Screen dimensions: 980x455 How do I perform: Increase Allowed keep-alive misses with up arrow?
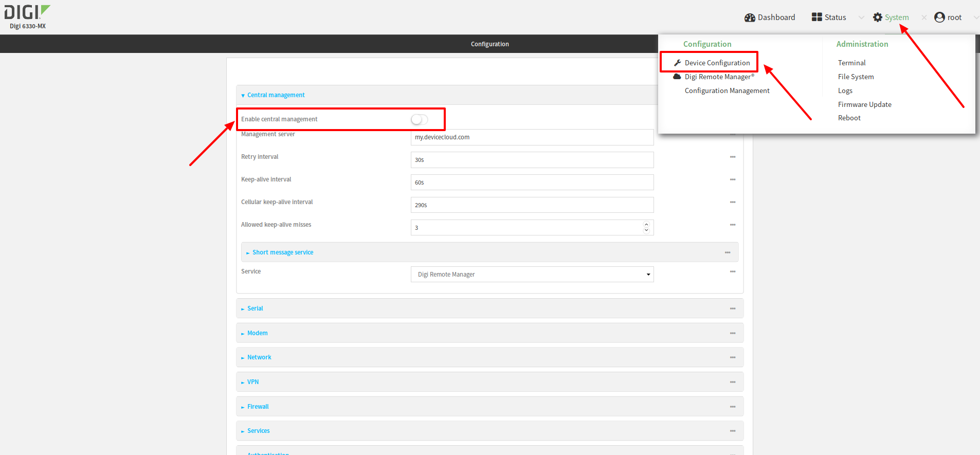pos(646,225)
